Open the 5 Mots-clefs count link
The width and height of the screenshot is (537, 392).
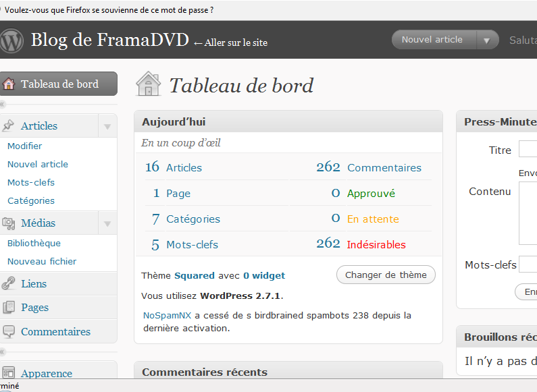(155, 244)
